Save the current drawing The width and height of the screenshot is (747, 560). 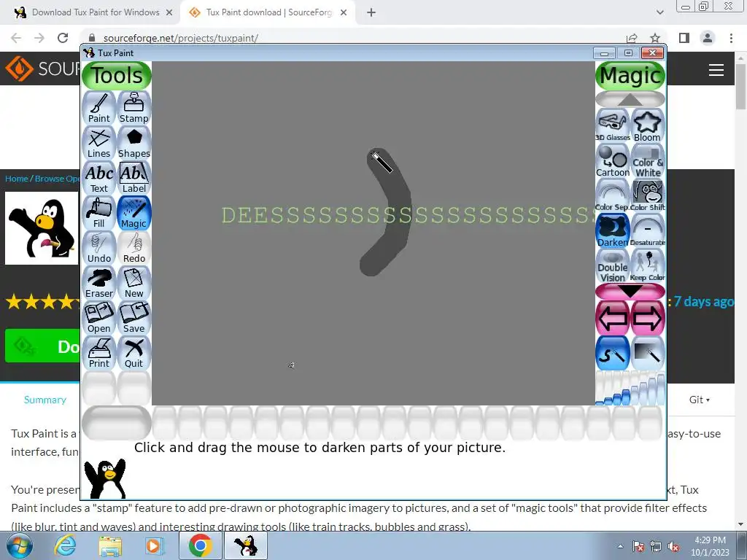point(134,318)
